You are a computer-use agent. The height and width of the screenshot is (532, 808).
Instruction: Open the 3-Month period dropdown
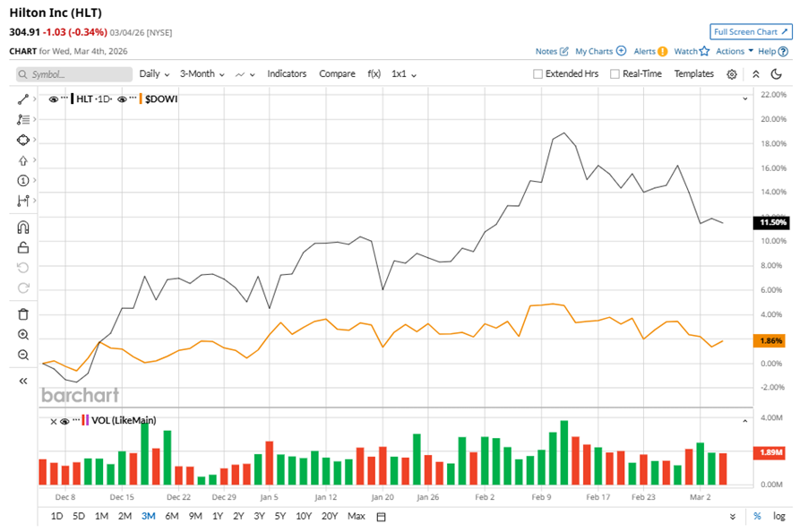[202, 74]
